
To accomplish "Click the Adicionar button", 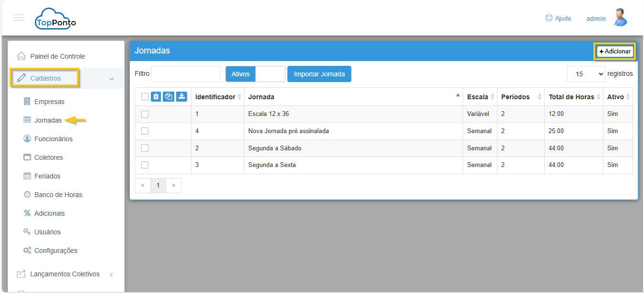I will tap(615, 52).
